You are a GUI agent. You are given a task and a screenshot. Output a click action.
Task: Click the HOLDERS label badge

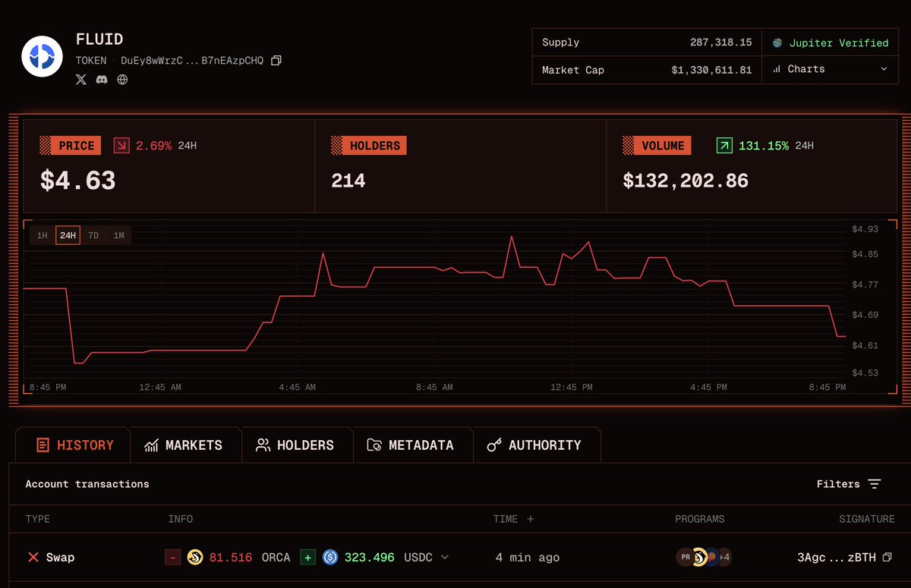coord(368,146)
